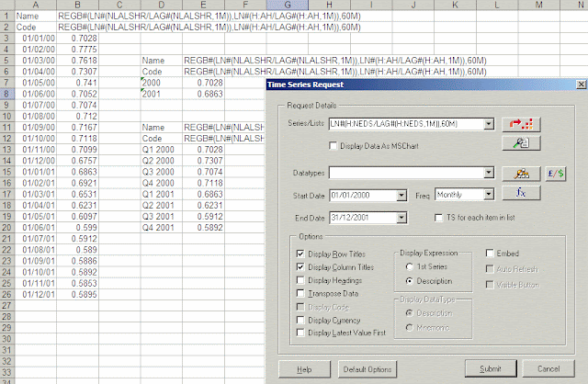Click cell showing Q3 2000
Viewport: 588px width, 384px height.
click(162, 172)
